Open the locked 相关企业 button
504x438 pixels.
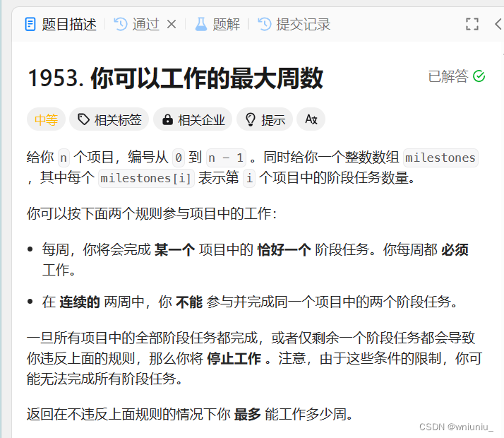193,119
